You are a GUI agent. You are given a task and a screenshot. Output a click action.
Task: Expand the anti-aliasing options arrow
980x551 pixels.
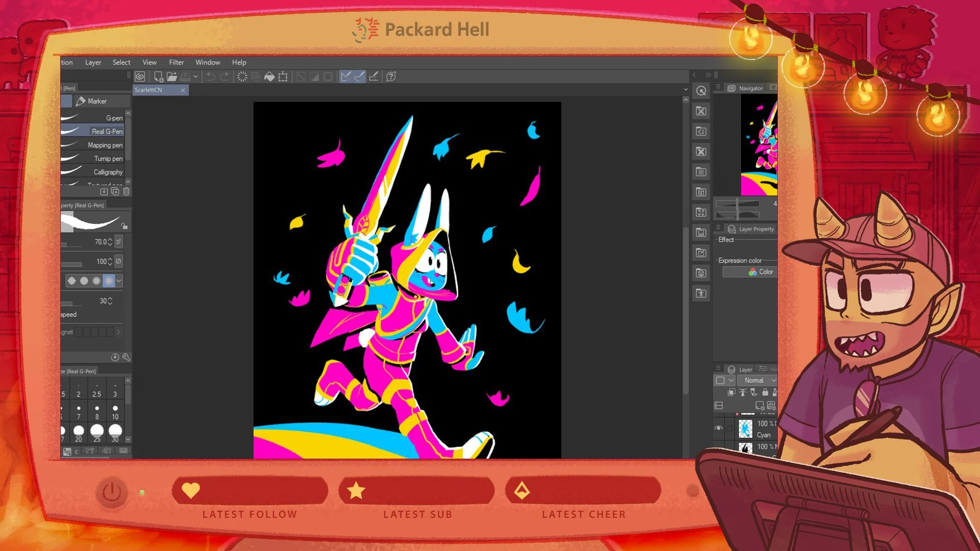(119, 281)
